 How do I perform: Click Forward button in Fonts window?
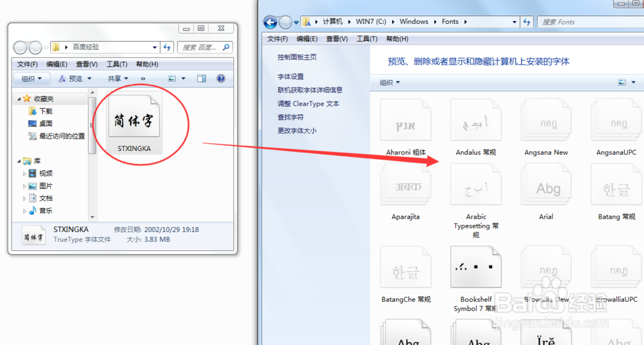(x=285, y=22)
